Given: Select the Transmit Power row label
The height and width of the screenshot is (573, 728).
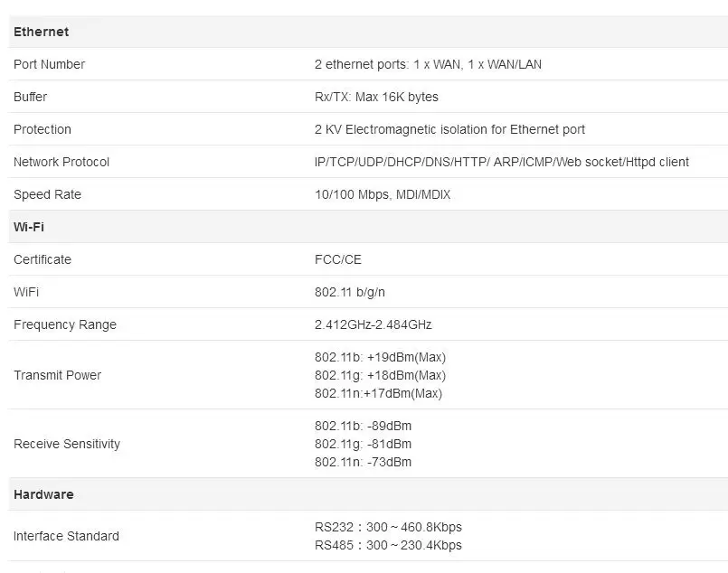Looking at the screenshot, I should click(57, 375).
